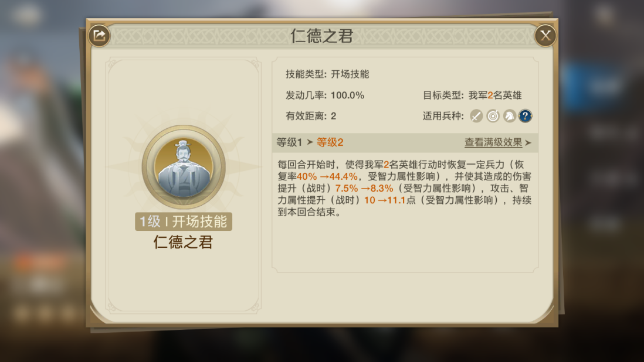The image size is (644, 362).
Task: Tap the 1级 | 开场技能 badge
Action: tap(184, 221)
